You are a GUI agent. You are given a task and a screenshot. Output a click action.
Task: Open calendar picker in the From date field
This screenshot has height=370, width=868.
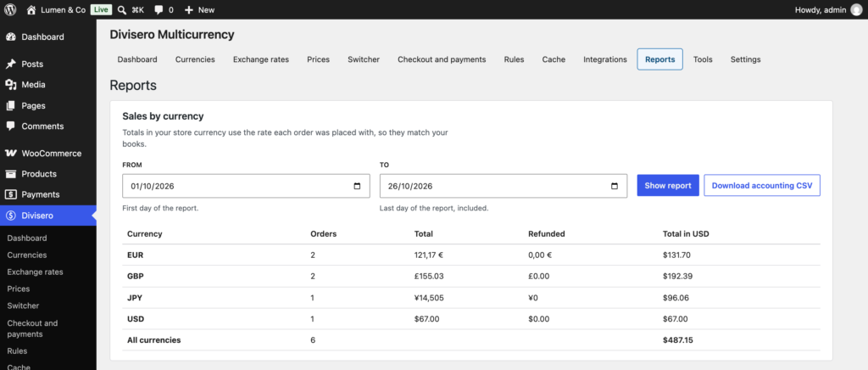[357, 186]
